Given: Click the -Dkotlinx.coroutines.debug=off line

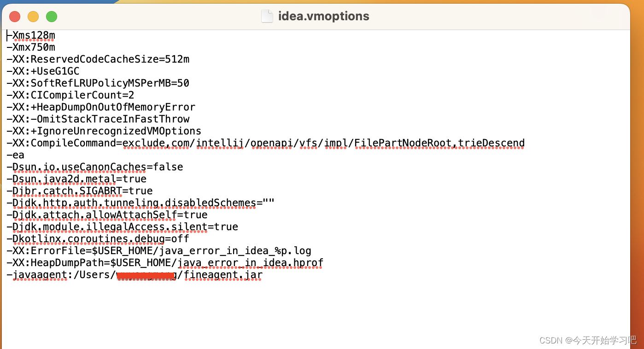Looking at the screenshot, I should [x=98, y=239].
